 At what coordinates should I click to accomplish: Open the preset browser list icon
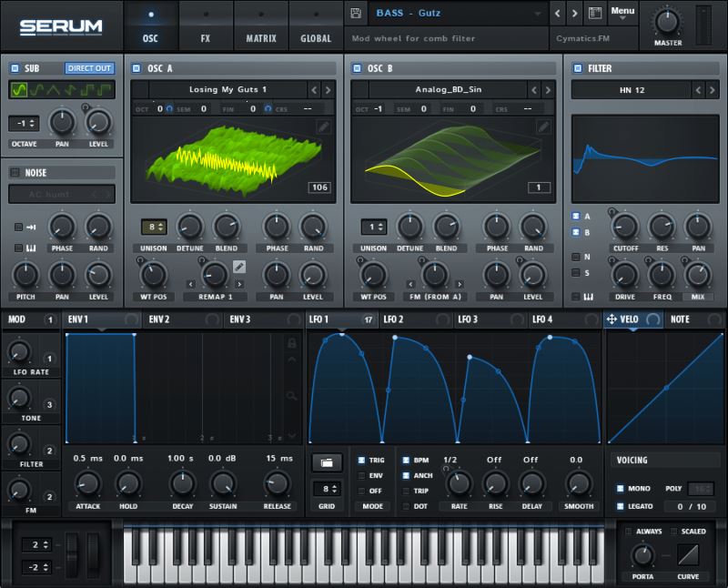coord(595,14)
